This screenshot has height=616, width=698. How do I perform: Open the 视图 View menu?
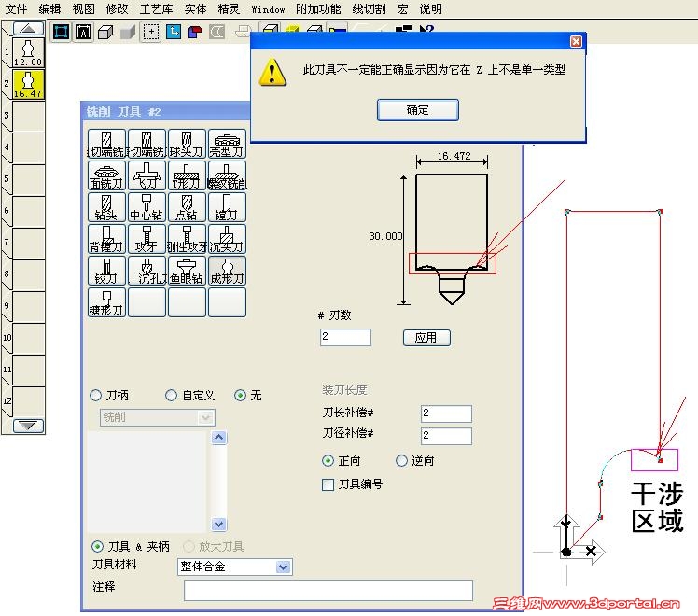83,8
